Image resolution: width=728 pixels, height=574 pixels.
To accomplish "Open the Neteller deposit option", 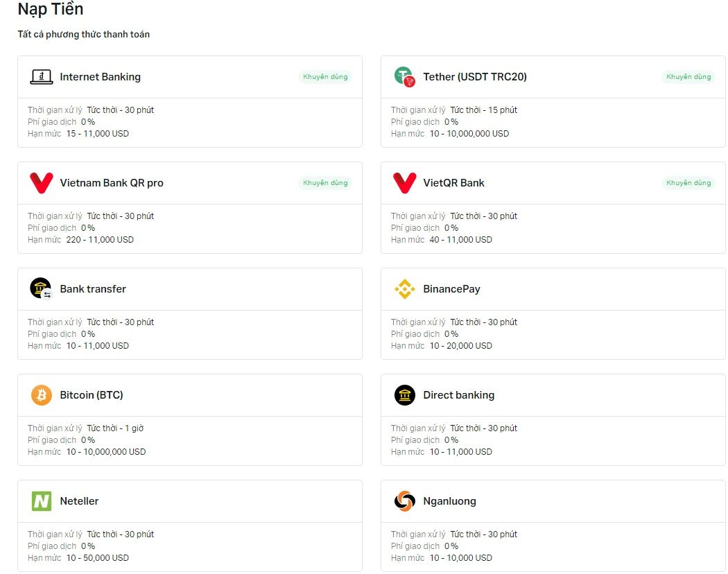I will (x=190, y=525).
